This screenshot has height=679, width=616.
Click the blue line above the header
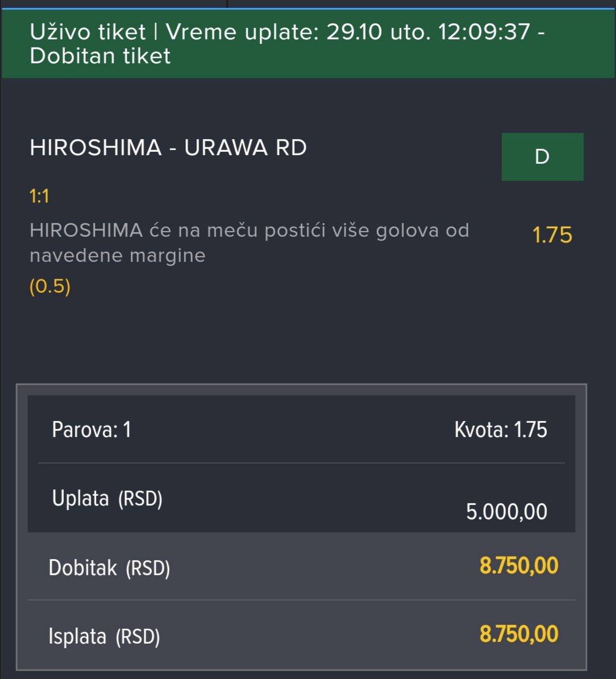308,9
